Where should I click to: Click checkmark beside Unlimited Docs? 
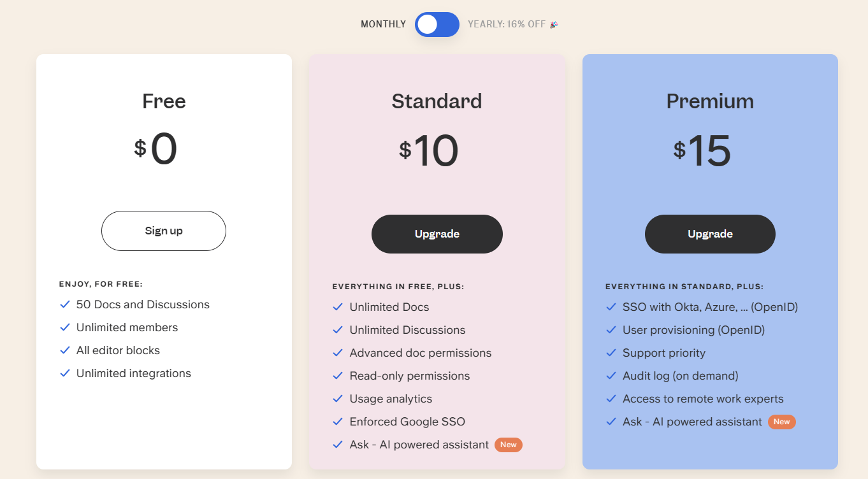[338, 307]
